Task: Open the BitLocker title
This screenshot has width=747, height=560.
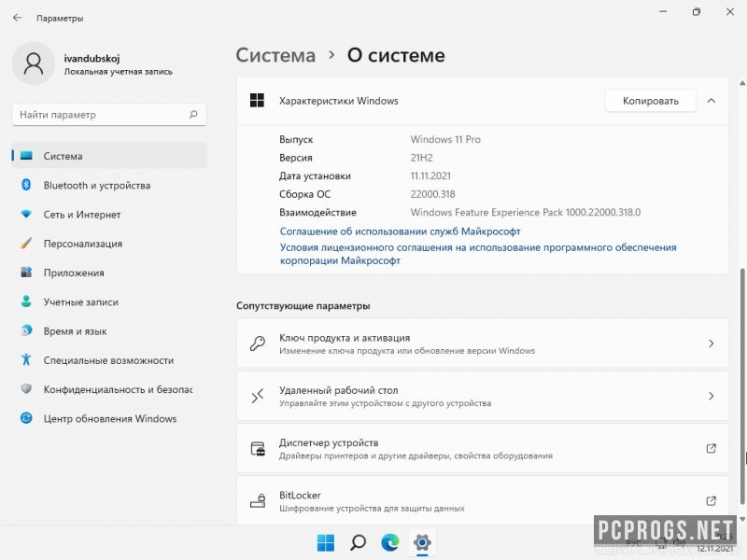Action: tap(300, 496)
